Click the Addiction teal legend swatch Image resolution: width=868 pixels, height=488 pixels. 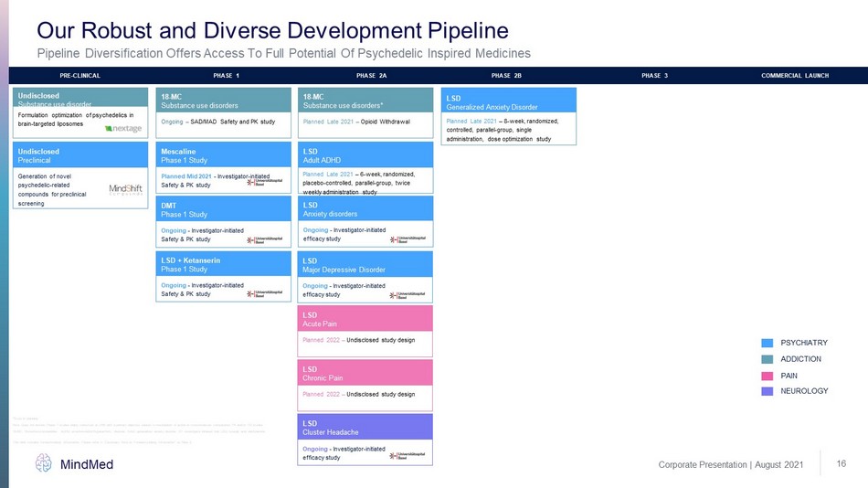[767, 359]
